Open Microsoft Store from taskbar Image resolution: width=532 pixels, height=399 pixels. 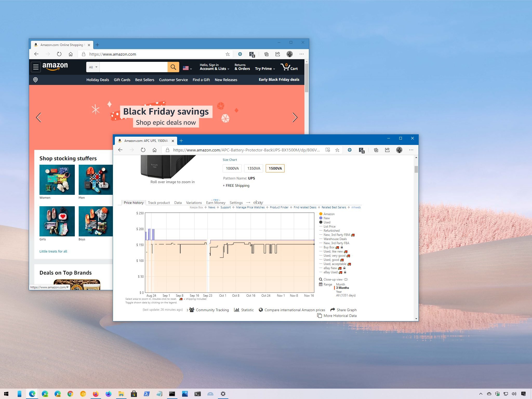(x=134, y=394)
